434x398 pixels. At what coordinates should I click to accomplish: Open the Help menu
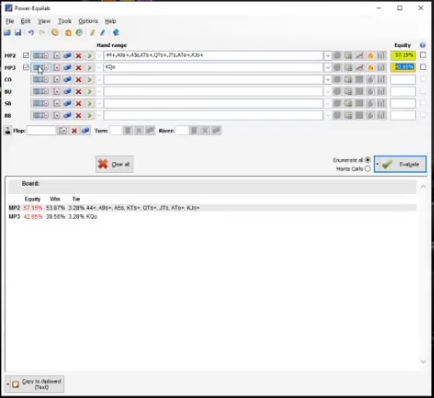click(x=110, y=21)
